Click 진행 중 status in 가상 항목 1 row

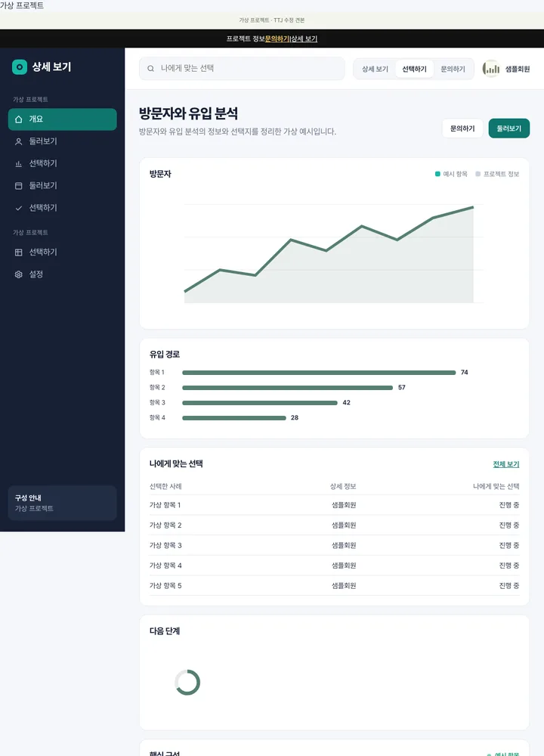(x=508, y=505)
